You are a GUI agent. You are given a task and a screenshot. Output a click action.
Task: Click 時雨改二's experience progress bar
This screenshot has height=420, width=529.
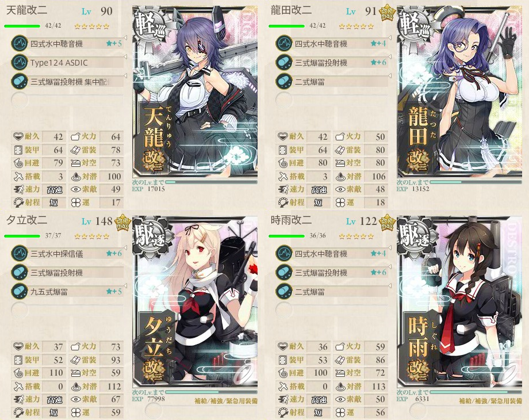476,392
